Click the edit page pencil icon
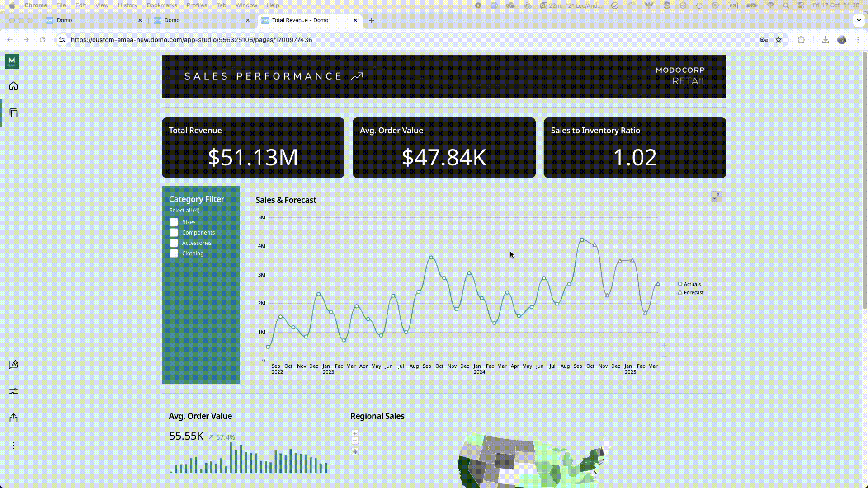The height and width of the screenshot is (488, 868). [14, 365]
